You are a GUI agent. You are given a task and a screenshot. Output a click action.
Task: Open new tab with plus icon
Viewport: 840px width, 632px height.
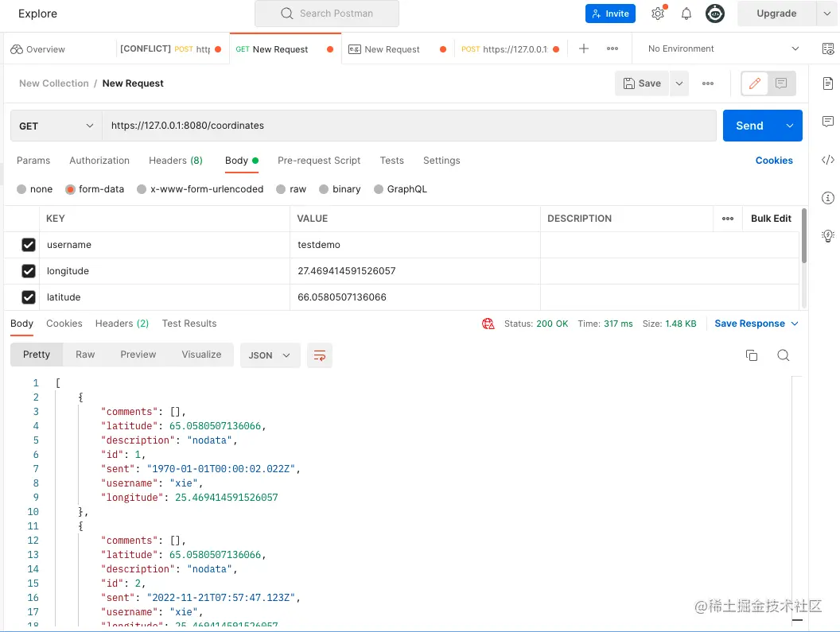point(584,48)
